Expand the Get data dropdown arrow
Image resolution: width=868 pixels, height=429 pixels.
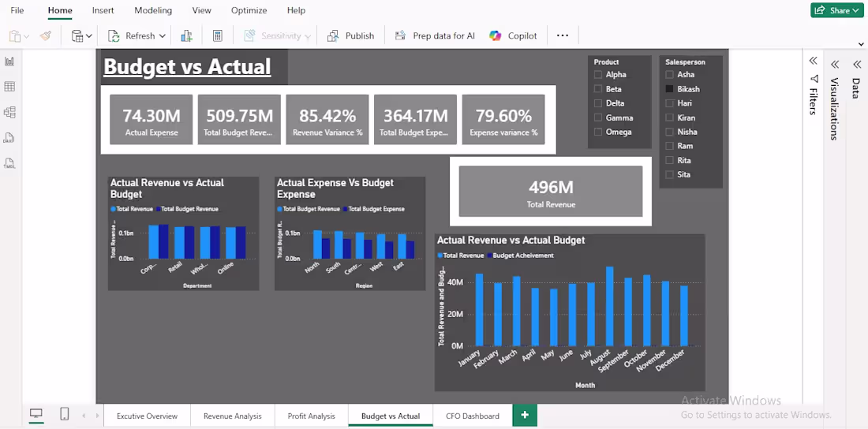pyautogui.click(x=89, y=36)
